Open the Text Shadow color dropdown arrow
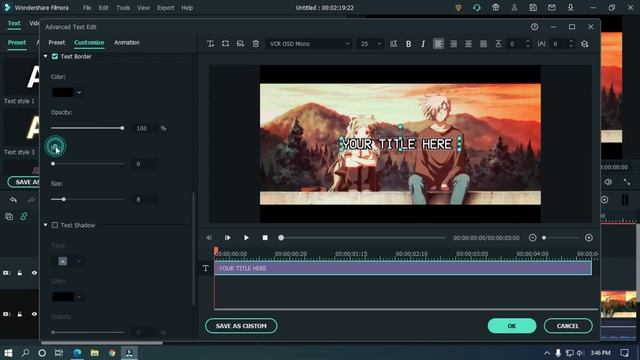 pyautogui.click(x=79, y=297)
